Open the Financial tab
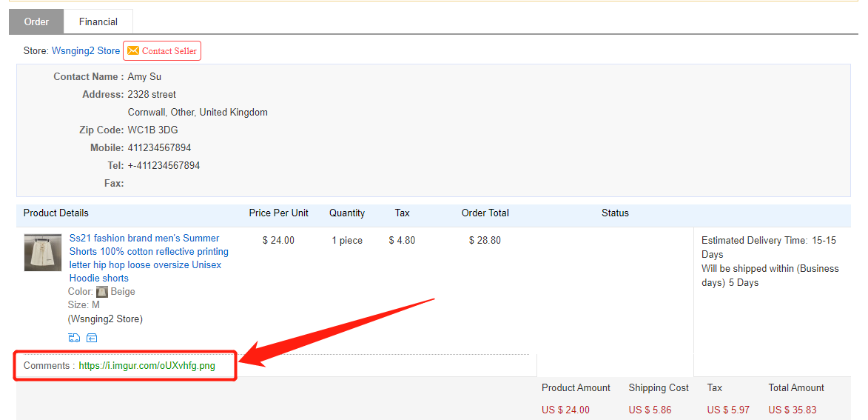Screen dimensions: 868x420 (x=98, y=22)
